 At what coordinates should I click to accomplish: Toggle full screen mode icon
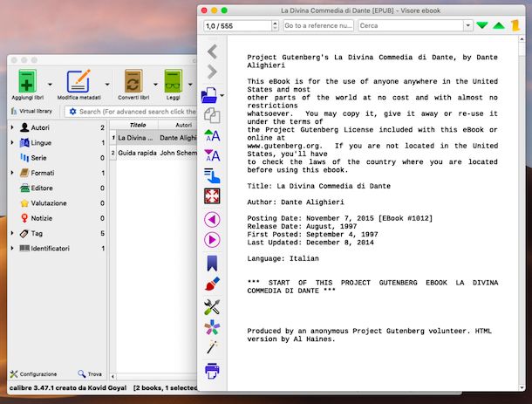pos(212,195)
